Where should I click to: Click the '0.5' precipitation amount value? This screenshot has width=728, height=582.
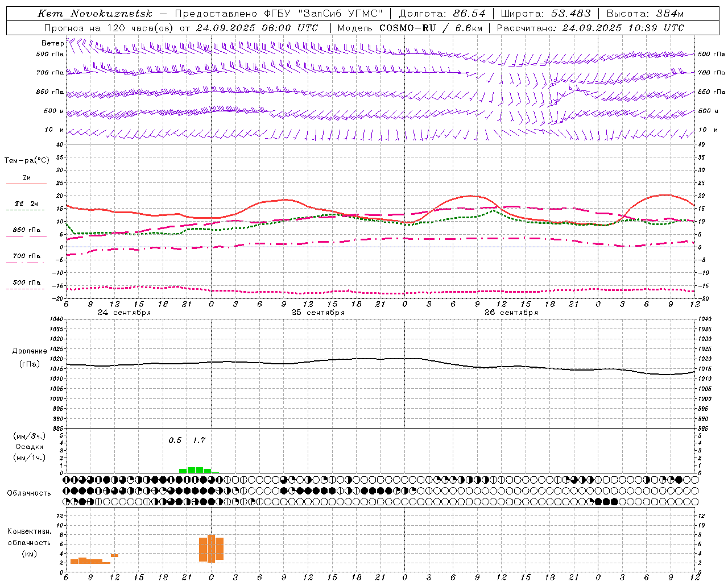(175, 440)
